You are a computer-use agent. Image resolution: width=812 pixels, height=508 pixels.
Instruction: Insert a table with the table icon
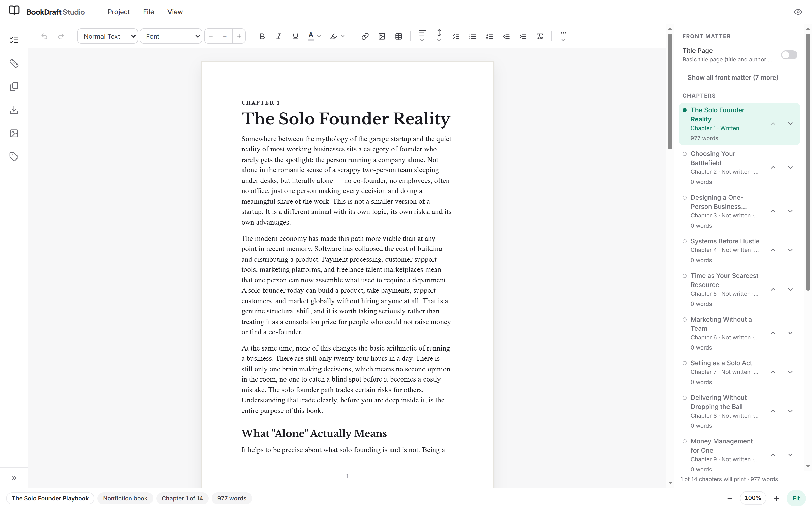pos(399,36)
